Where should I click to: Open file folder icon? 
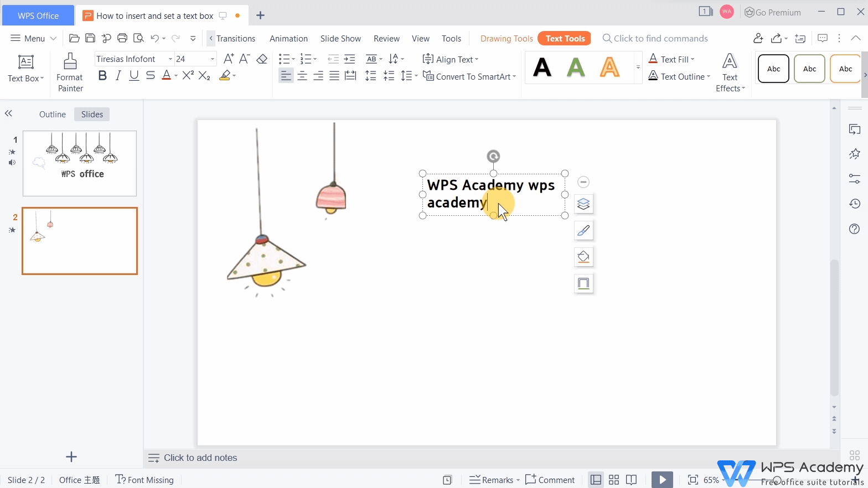click(74, 38)
